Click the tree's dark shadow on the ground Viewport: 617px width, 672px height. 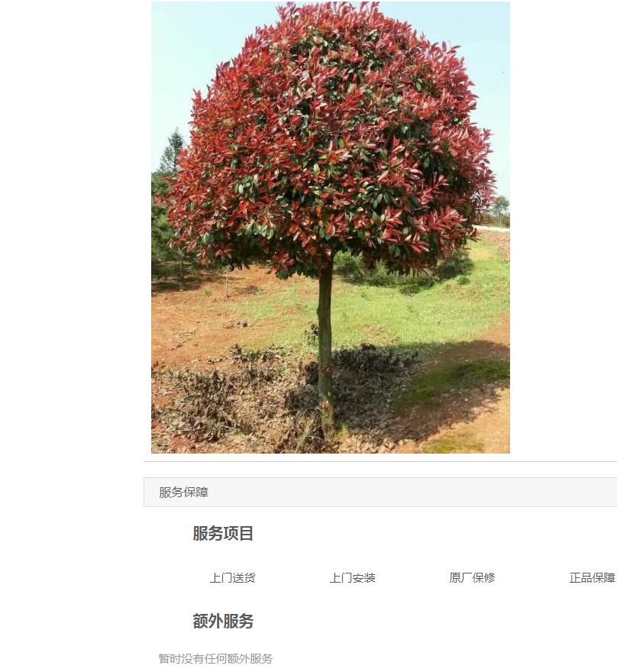pyautogui.click(x=428, y=386)
